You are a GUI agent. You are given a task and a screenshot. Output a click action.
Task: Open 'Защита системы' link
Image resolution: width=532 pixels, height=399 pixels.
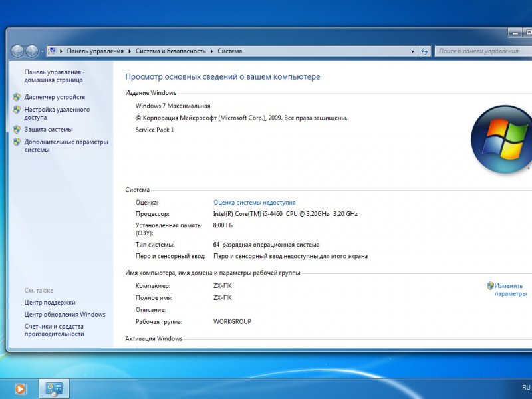(x=49, y=129)
